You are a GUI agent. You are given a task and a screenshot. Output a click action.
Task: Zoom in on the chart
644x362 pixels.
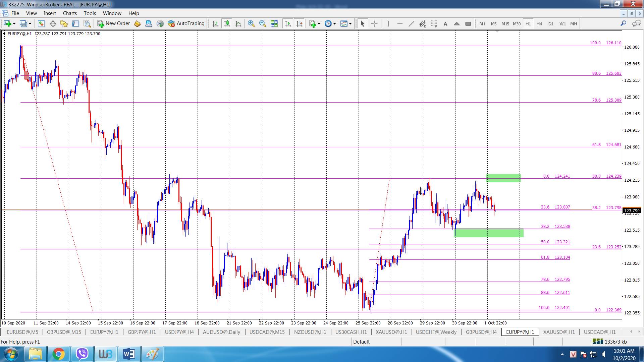[x=251, y=23]
